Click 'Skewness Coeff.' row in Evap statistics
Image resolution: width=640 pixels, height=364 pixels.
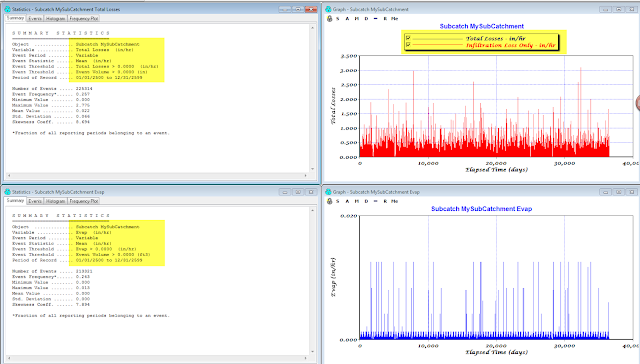pyautogui.click(x=51, y=304)
